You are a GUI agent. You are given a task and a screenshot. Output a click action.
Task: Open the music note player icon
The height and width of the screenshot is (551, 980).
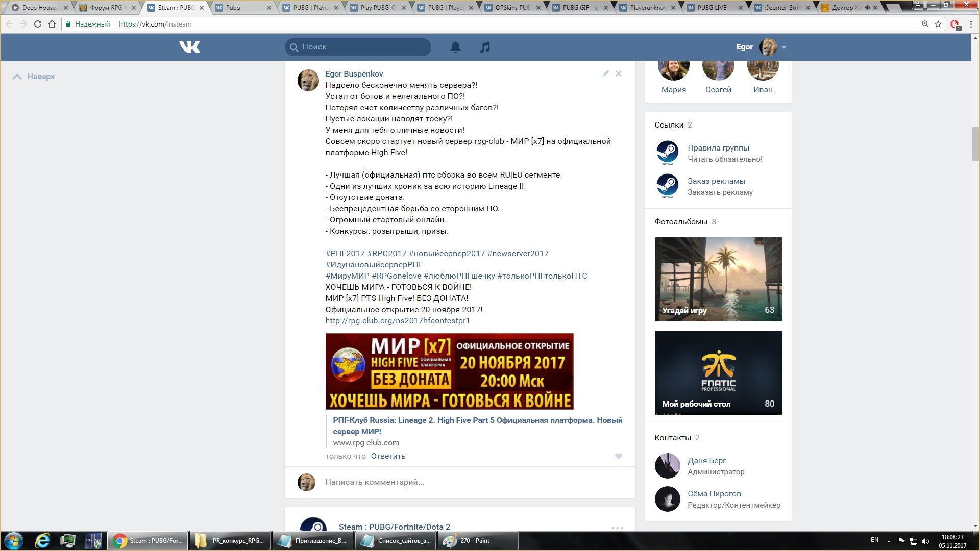point(485,47)
